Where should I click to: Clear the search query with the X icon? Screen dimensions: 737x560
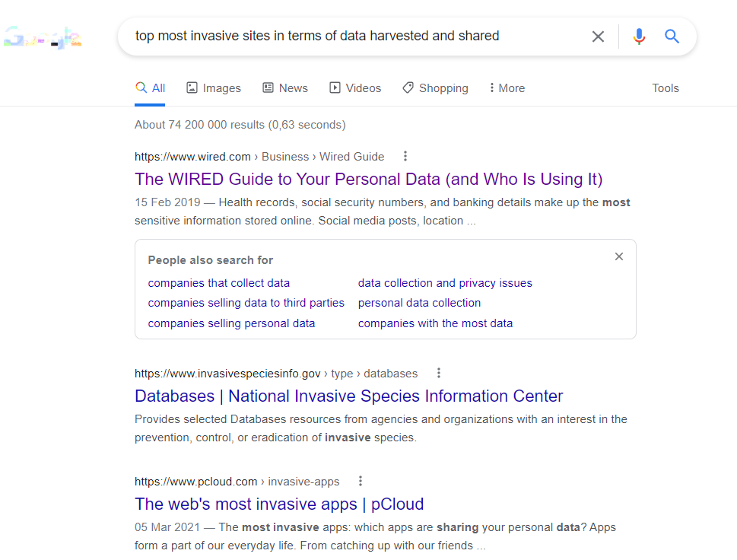[598, 36]
